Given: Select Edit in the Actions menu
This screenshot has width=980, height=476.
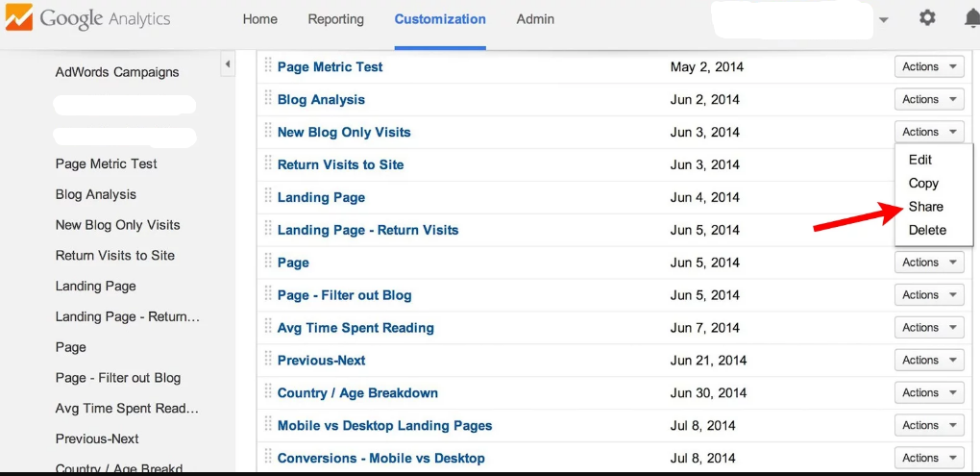Looking at the screenshot, I should click(x=920, y=160).
